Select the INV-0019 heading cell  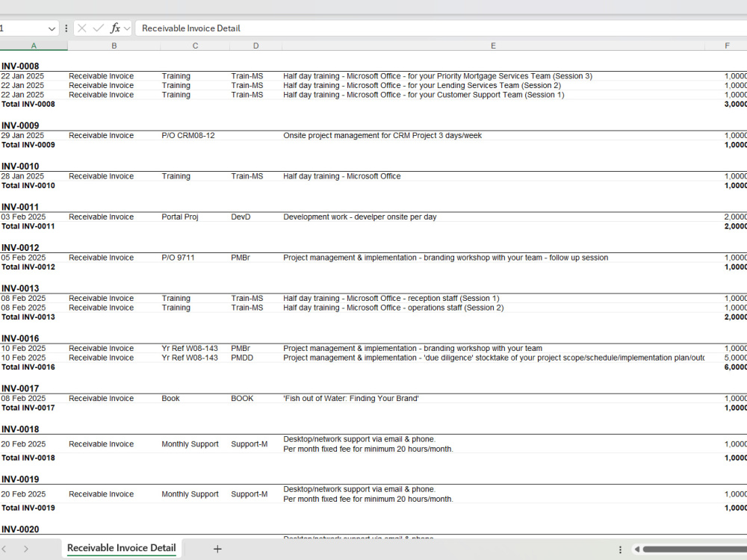pos(20,479)
